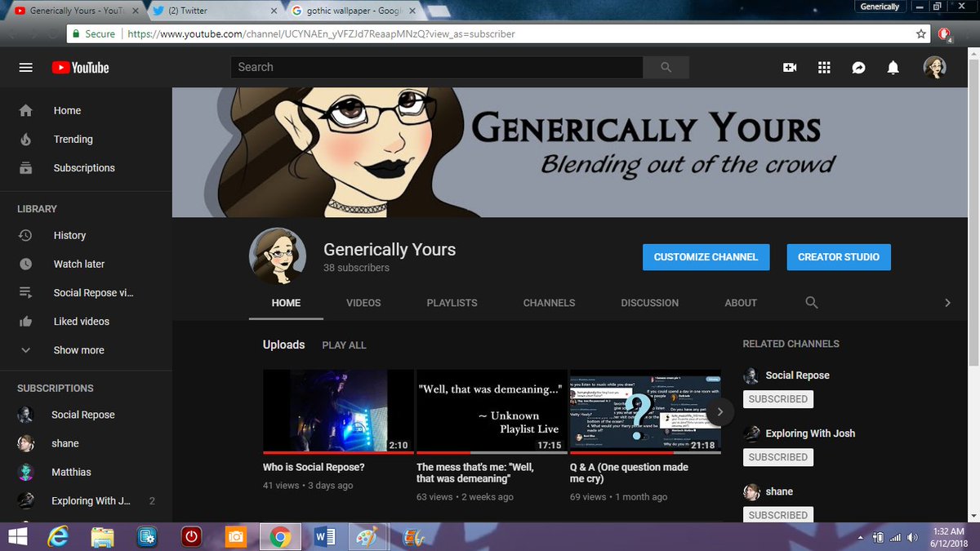Click the search magnifier button

666,68
